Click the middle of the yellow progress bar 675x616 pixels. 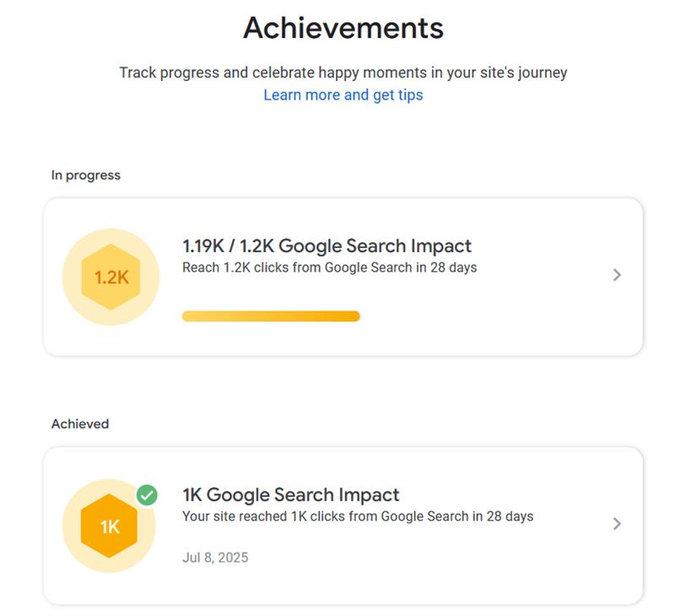click(271, 316)
